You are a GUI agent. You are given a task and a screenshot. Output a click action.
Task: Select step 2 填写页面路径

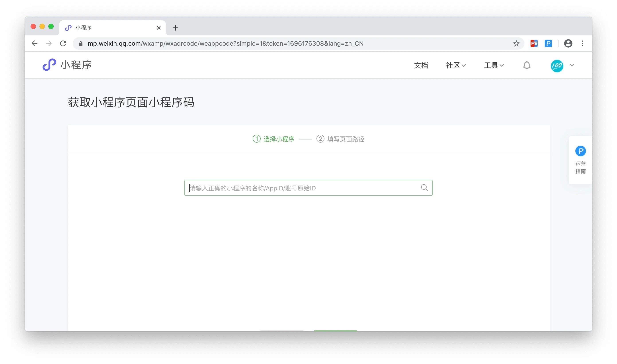tap(340, 139)
